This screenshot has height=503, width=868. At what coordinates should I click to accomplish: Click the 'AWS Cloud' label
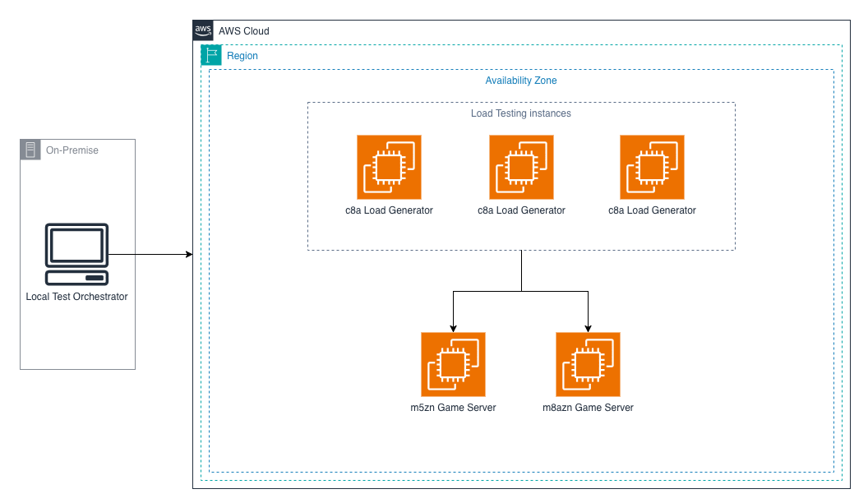pos(244,31)
